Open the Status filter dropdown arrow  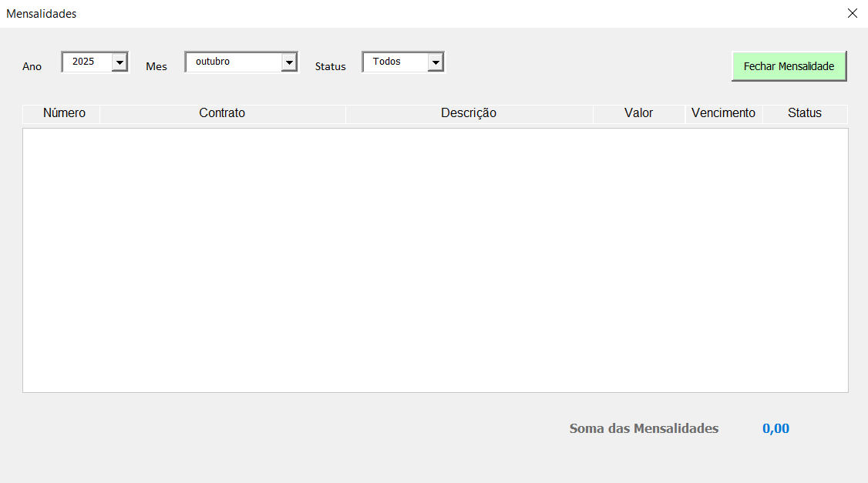436,62
